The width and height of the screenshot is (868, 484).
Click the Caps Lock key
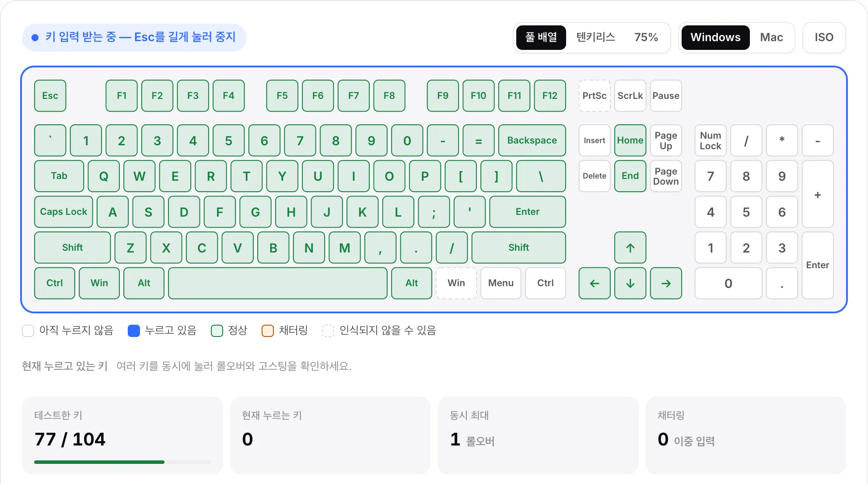(x=63, y=212)
